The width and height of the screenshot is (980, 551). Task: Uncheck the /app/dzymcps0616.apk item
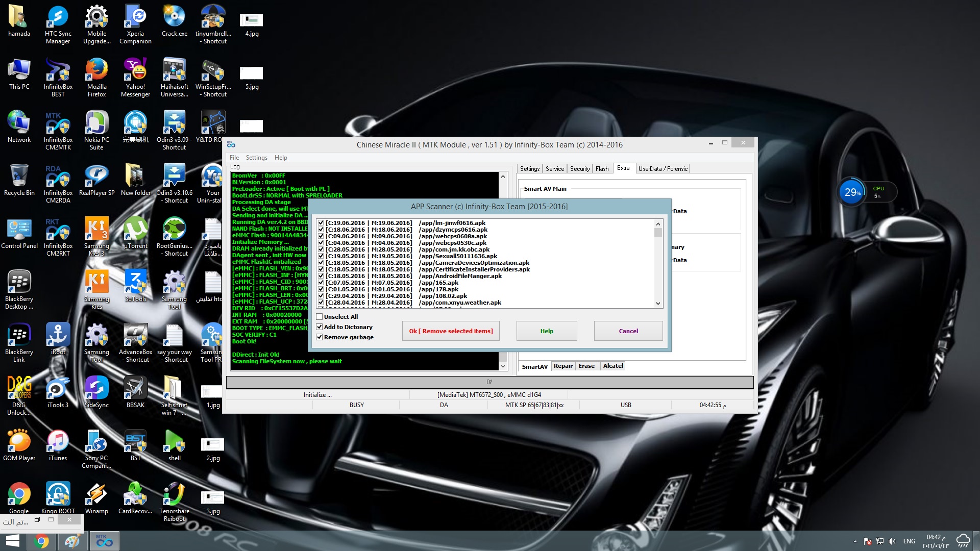(321, 230)
